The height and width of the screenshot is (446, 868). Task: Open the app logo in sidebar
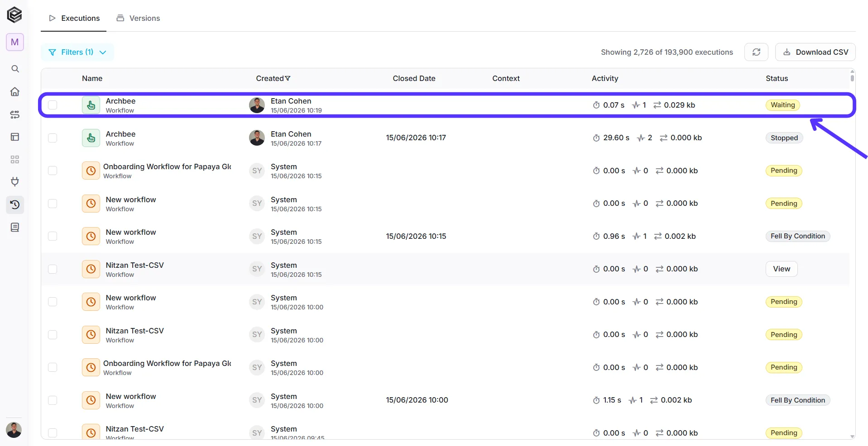pyautogui.click(x=14, y=15)
